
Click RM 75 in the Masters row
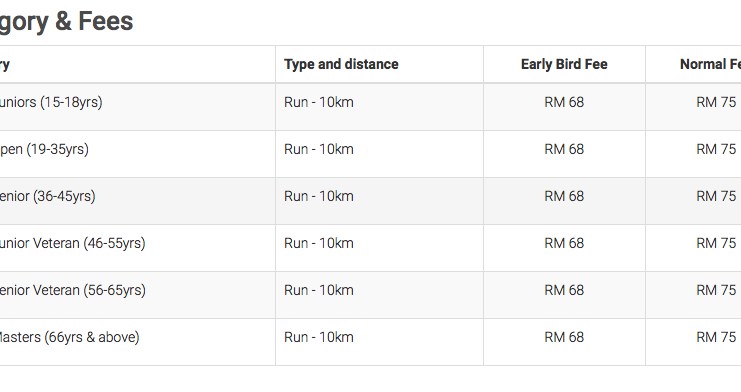716,337
